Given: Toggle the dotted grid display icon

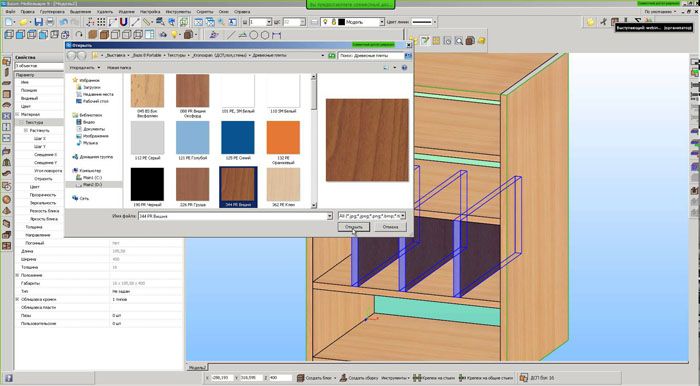Looking at the screenshot, I should 101,22.
